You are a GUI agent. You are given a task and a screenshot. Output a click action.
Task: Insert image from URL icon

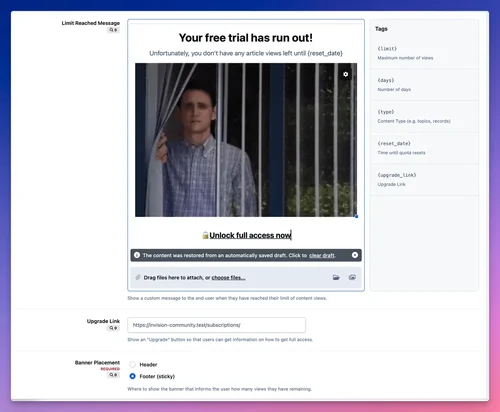pyautogui.click(x=352, y=277)
